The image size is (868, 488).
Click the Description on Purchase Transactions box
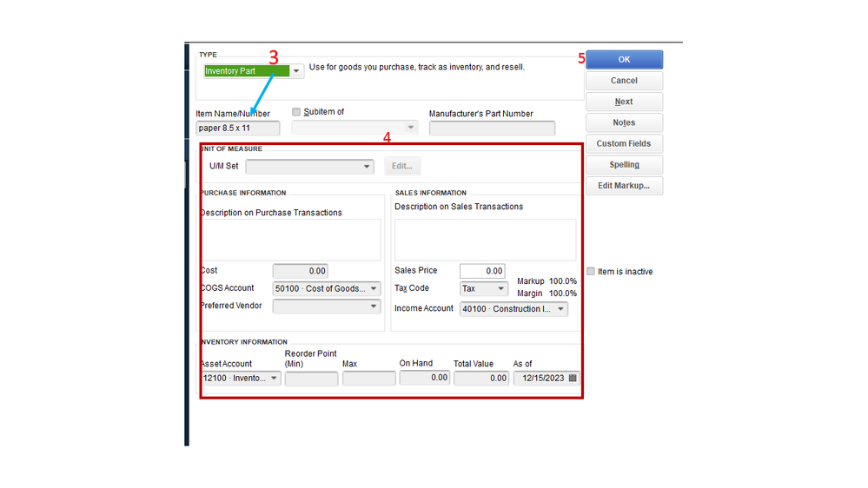(290, 241)
